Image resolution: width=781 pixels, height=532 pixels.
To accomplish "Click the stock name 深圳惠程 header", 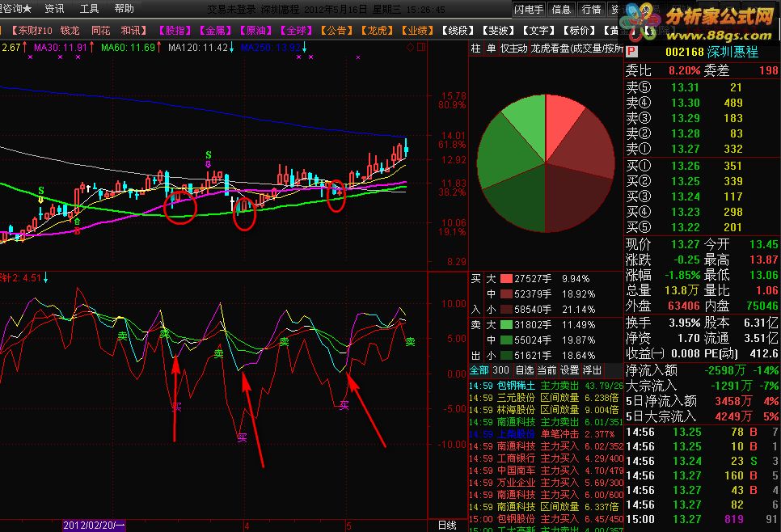I will (x=732, y=52).
